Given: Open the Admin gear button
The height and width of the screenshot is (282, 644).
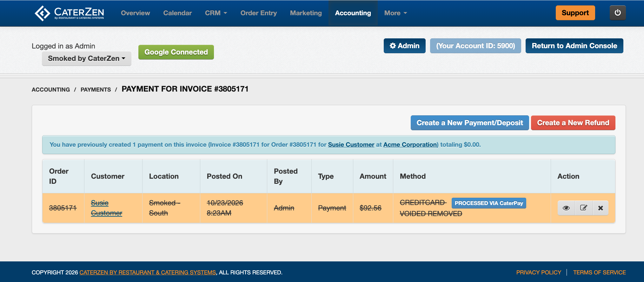Looking at the screenshot, I should [404, 46].
